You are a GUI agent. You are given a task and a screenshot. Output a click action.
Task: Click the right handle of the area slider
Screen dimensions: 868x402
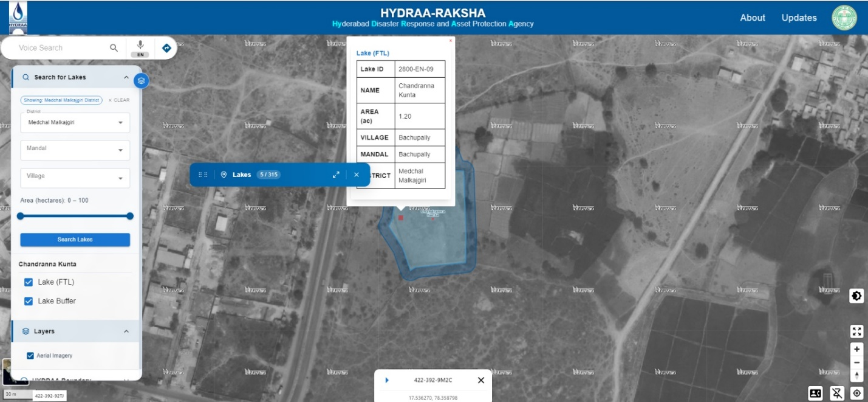pos(130,216)
